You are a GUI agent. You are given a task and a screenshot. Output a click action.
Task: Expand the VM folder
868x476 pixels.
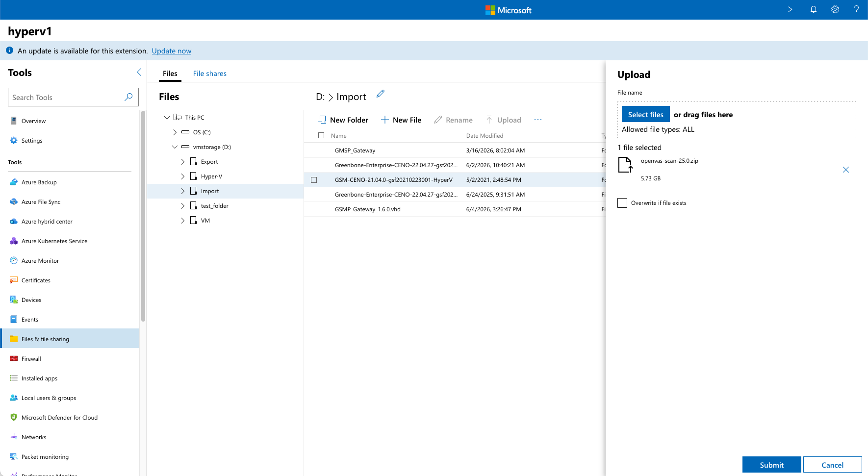(x=182, y=220)
